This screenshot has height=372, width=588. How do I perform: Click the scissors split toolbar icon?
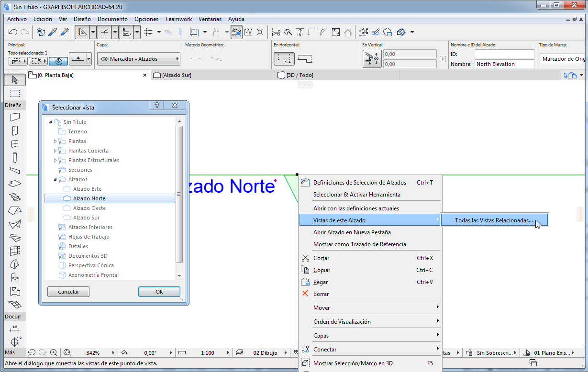[276, 32]
